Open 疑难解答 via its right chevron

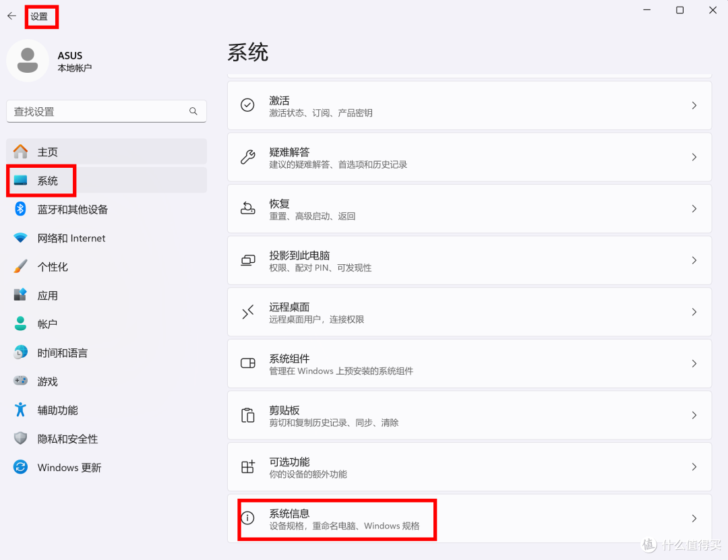[x=694, y=157]
